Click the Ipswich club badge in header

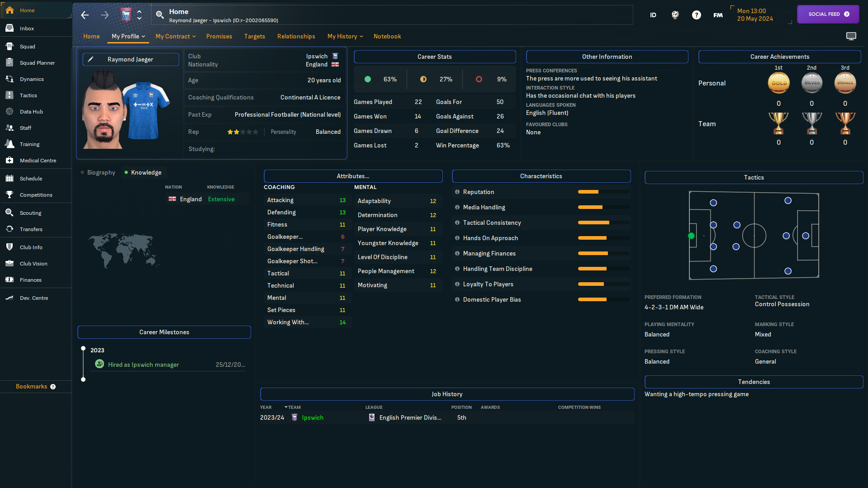(126, 15)
